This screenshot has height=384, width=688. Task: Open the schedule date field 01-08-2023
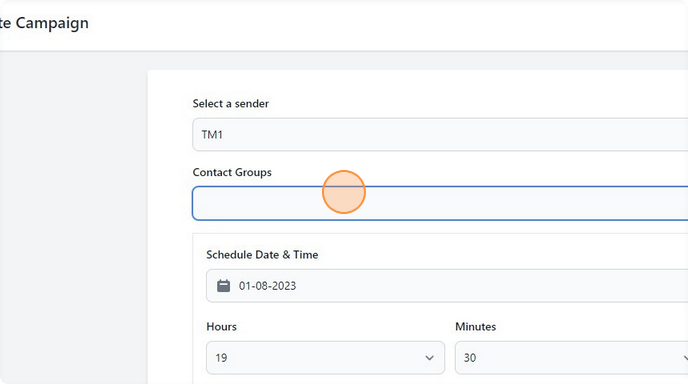(447, 286)
